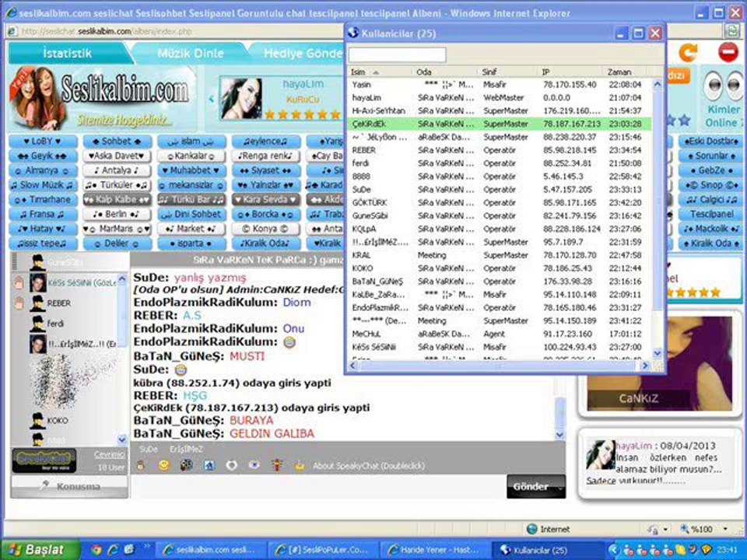
Task: Click the eye icon in chat toolbar
Action: [x=254, y=465]
